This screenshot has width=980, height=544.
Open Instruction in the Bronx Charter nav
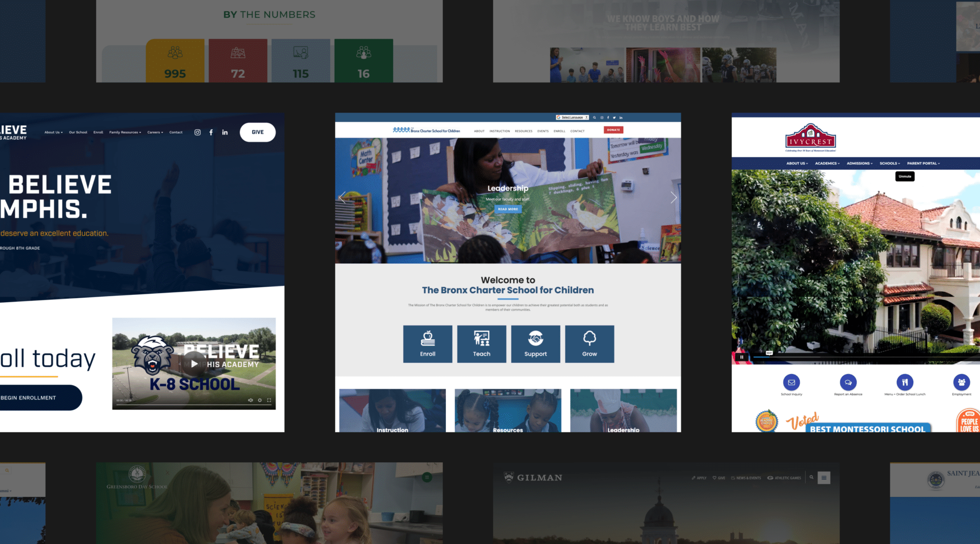[x=500, y=131]
